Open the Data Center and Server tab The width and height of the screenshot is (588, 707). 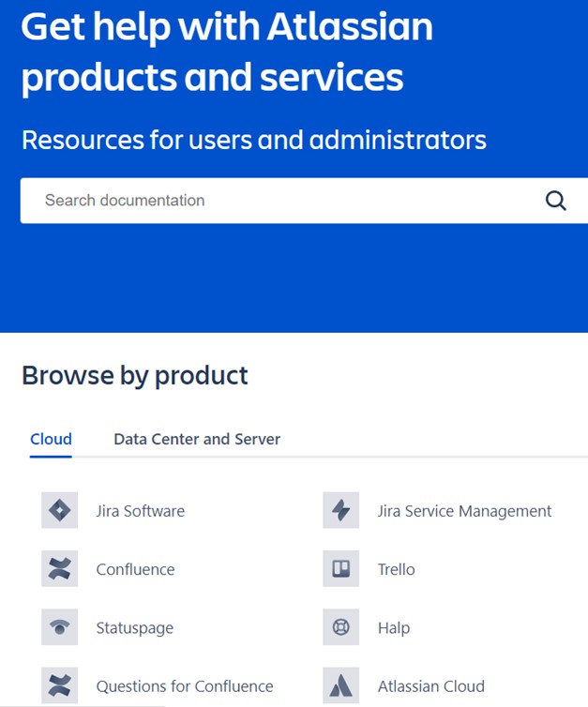coord(197,439)
